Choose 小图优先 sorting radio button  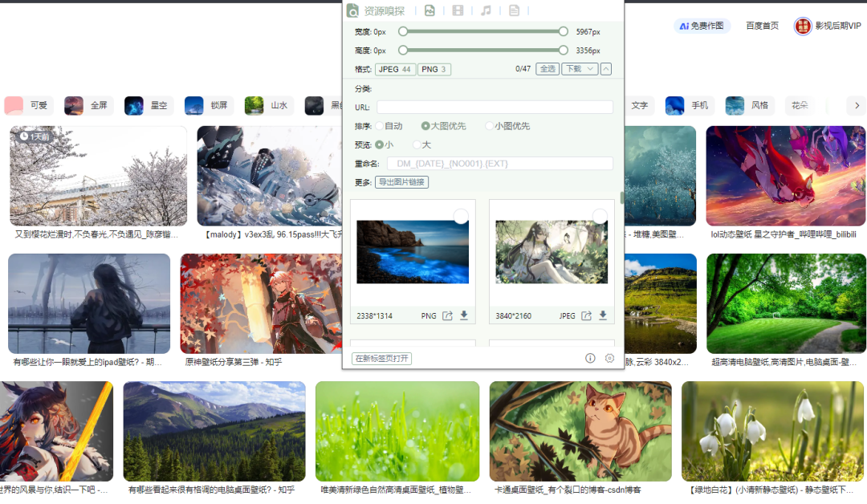click(x=489, y=126)
